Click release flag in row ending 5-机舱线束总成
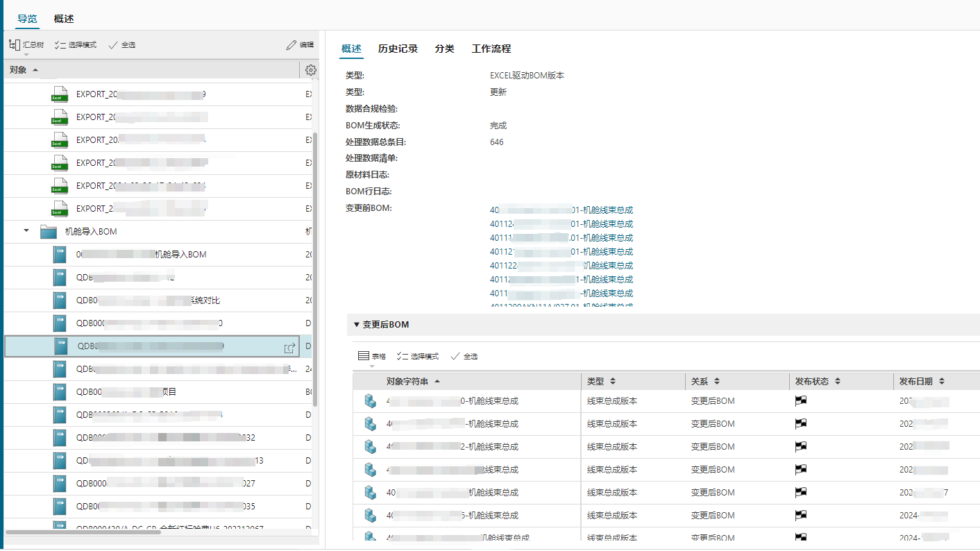 point(800,515)
